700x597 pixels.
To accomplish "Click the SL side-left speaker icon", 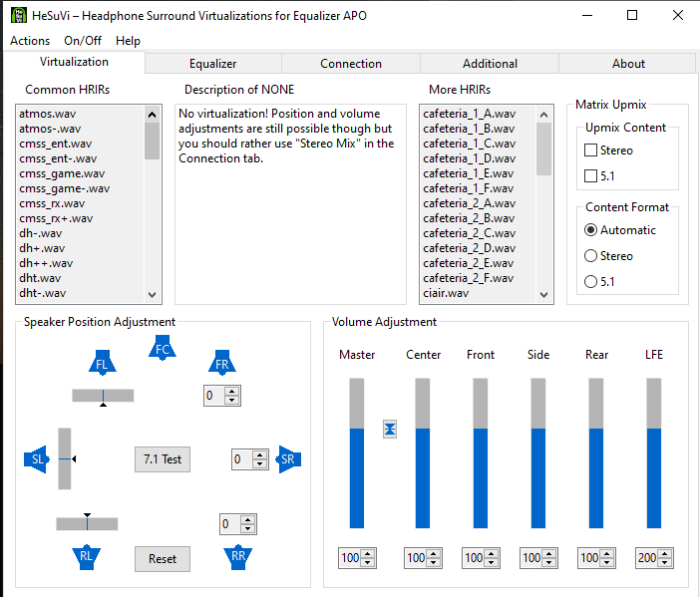I will click(x=37, y=459).
